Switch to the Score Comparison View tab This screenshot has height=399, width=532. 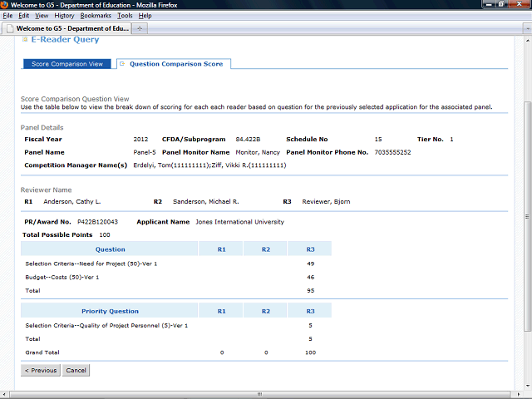pyautogui.click(x=66, y=64)
